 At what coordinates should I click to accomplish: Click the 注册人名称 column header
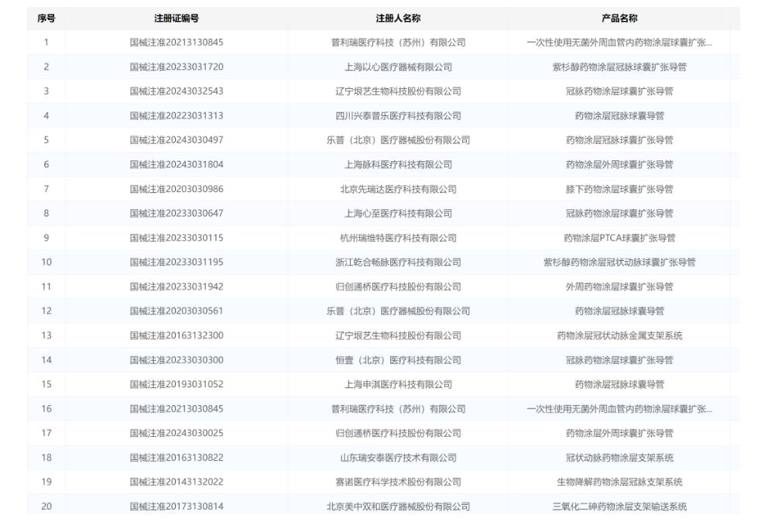[x=398, y=19]
